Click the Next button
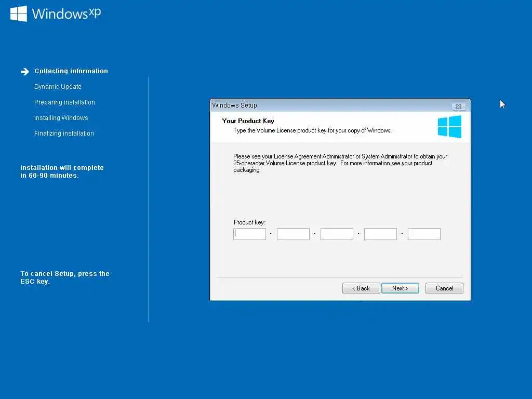This screenshot has width=532, height=399. coord(400,288)
